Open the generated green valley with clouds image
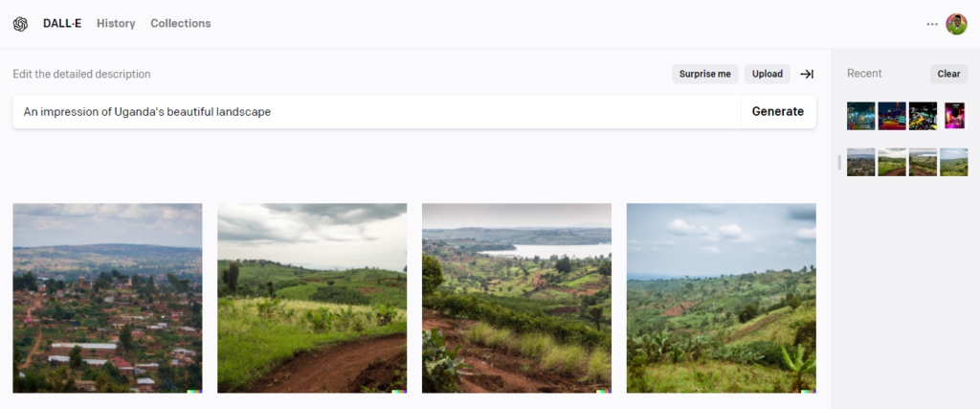This screenshot has height=409, width=980. [x=722, y=298]
